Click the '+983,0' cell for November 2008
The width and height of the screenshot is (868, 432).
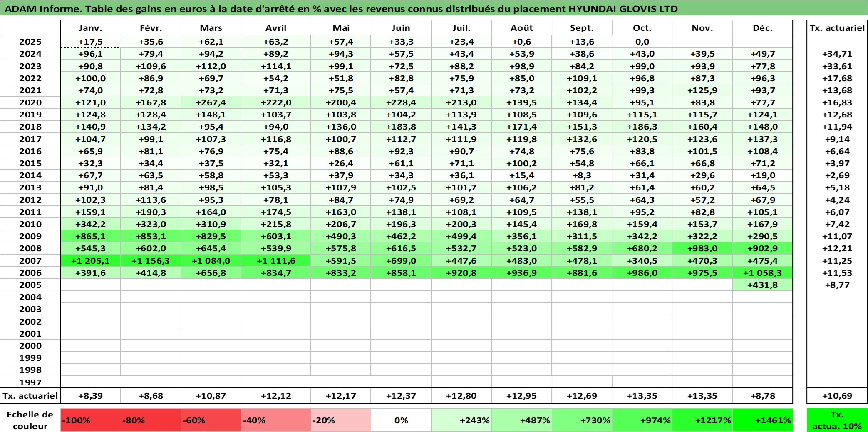[x=702, y=248]
